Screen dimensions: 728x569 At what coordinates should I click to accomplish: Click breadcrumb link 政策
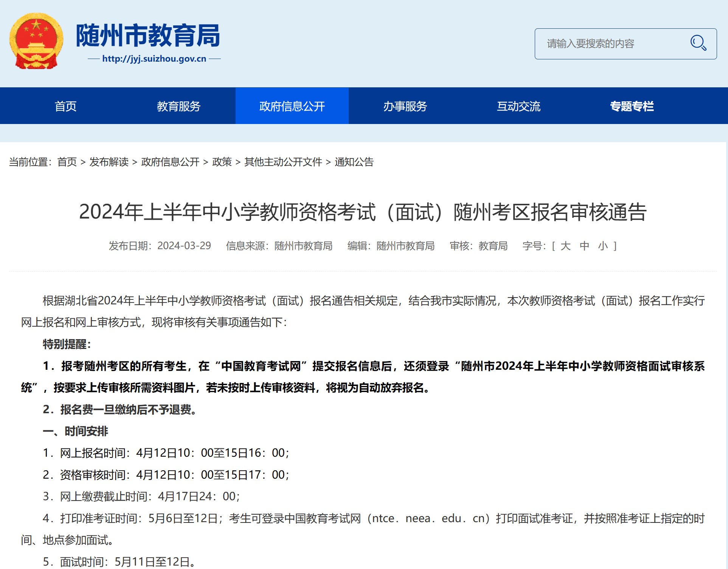(x=222, y=162)
